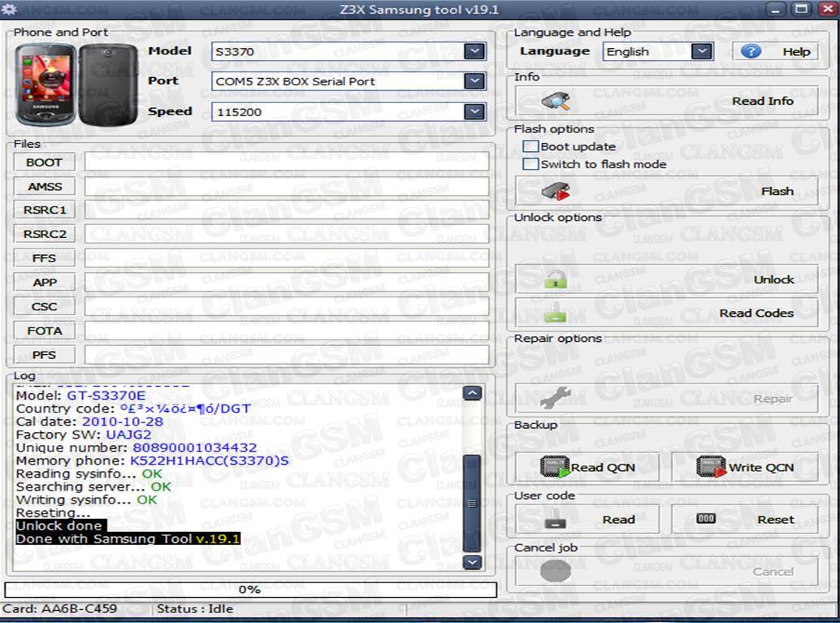Click the Read Codes button label
Viewport: 840px width, 623px height.
pyautogui.click(x=756, y=313)
